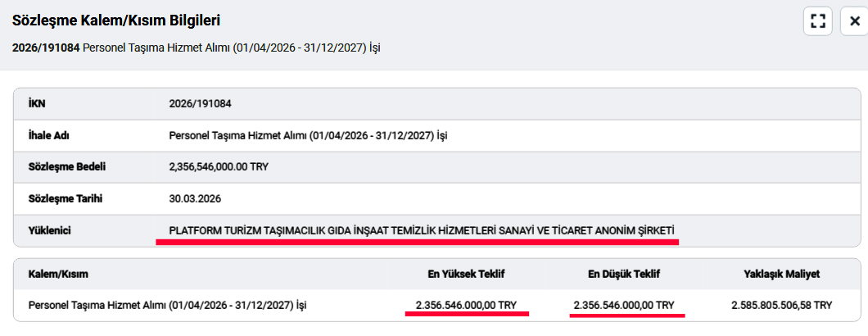Click the Sözleşme Kalem/Kısım Bilgileri dialog title
868x336 pixels.
tap(116, 20)
